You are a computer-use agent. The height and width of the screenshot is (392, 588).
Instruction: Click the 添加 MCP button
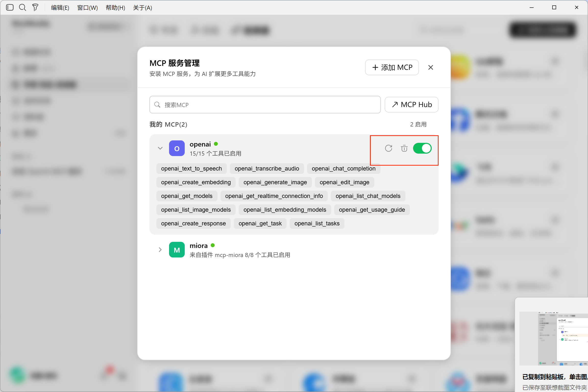coord(392,68)
